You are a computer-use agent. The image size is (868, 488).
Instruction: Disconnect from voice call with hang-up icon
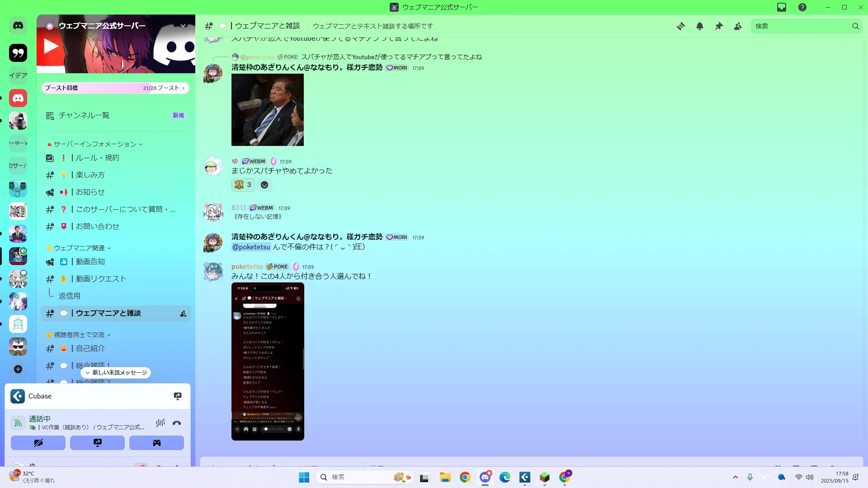pos(177,423)
